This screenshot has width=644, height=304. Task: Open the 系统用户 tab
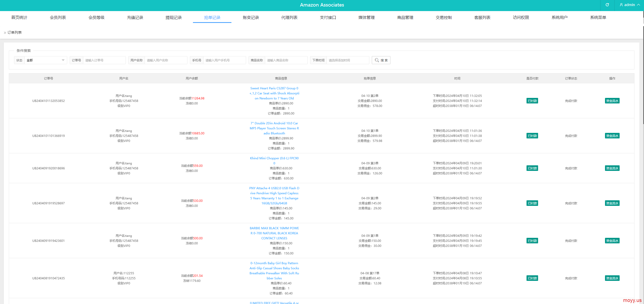(559, 17)
